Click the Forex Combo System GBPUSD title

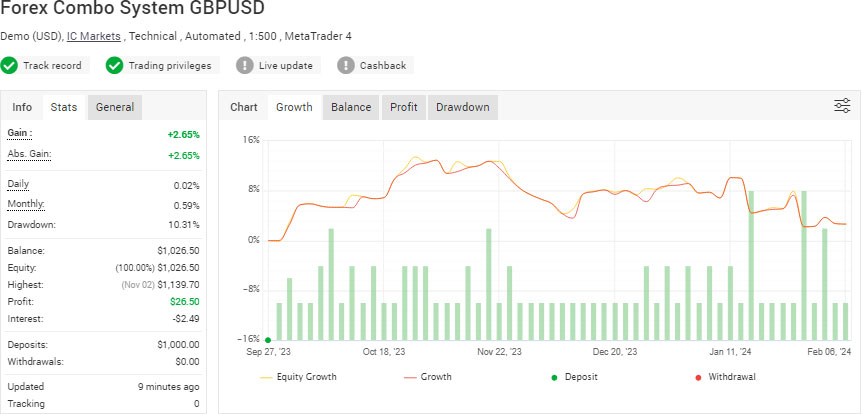pyautogui.click(x=132, y=8)
